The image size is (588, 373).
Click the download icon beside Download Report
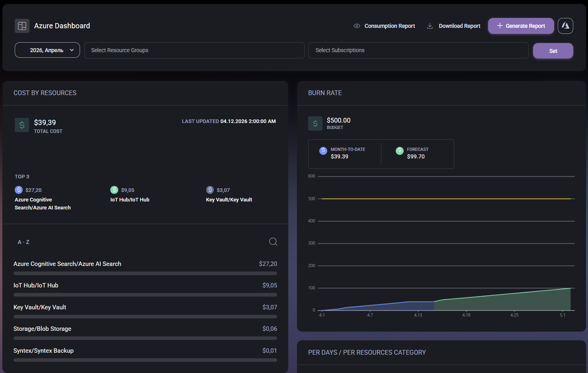(430, 25)
